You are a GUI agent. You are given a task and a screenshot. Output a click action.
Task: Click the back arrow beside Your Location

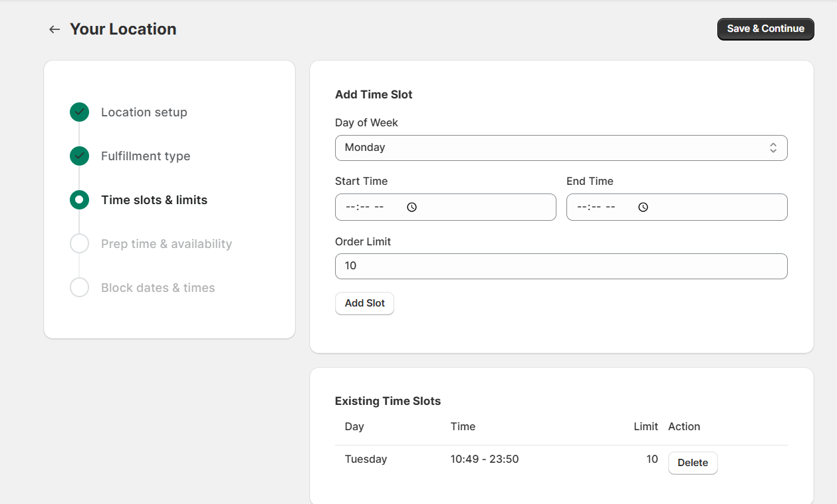point(55,29)
